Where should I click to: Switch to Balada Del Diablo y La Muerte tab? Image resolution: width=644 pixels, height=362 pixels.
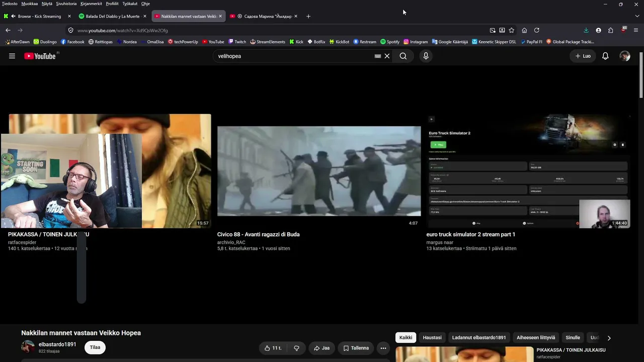click(113, 16)
